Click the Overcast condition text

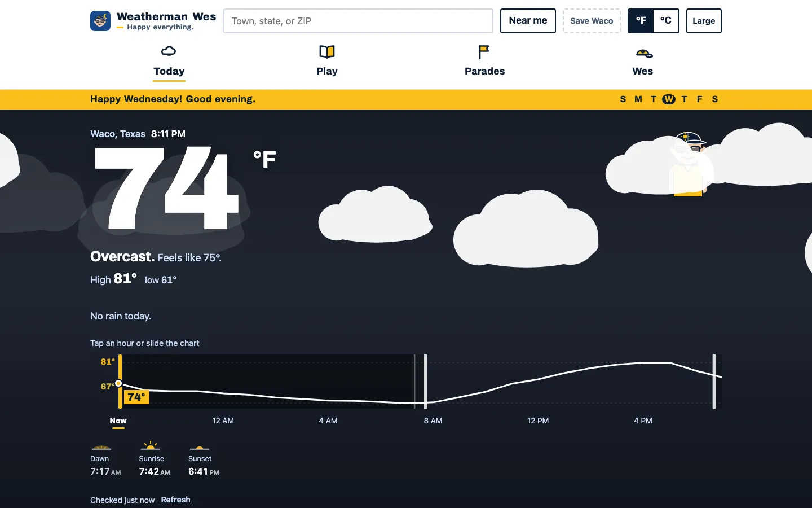tap(122, 257)
